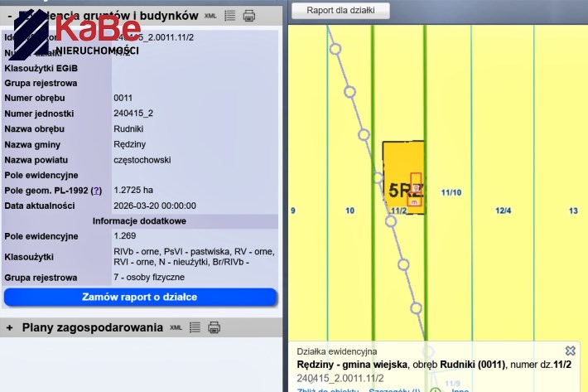Click the red building outline on map

[x=416, y=189]
